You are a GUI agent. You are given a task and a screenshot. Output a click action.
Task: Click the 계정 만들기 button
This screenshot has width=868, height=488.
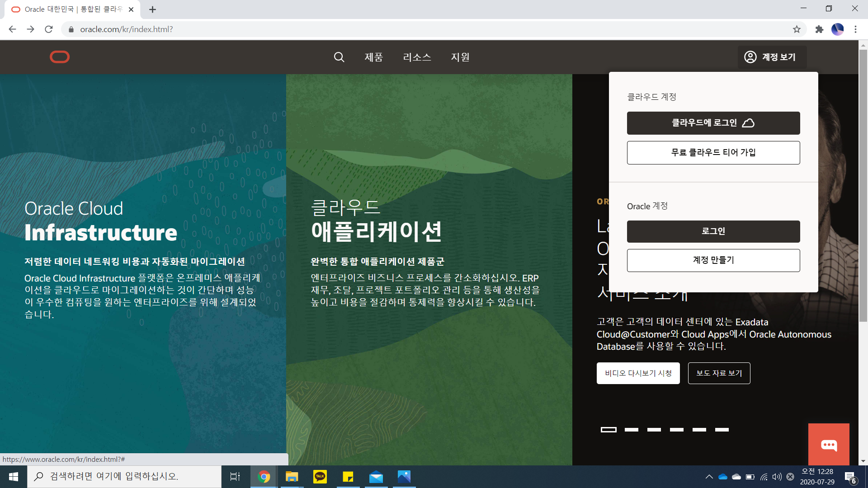(713, 260)
